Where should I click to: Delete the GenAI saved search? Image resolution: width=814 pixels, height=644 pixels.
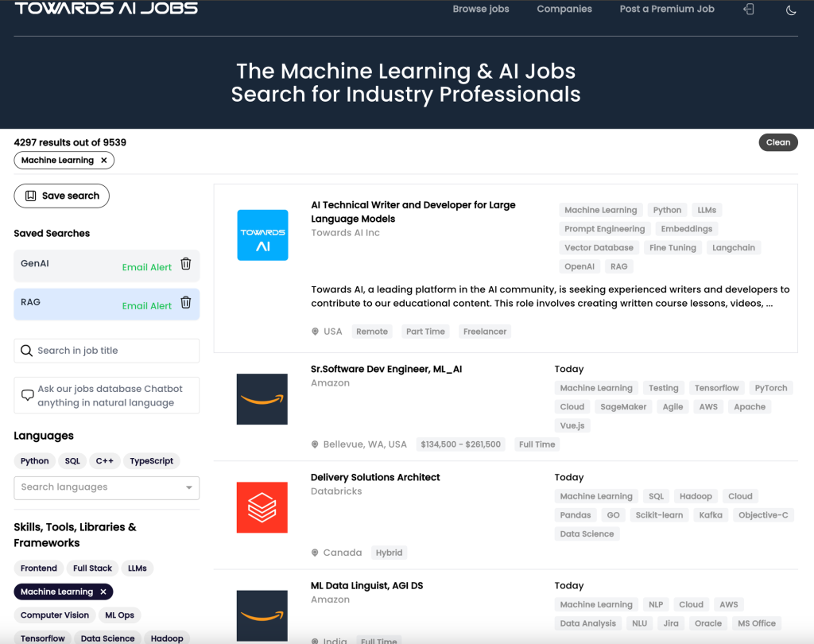(186, 264)
